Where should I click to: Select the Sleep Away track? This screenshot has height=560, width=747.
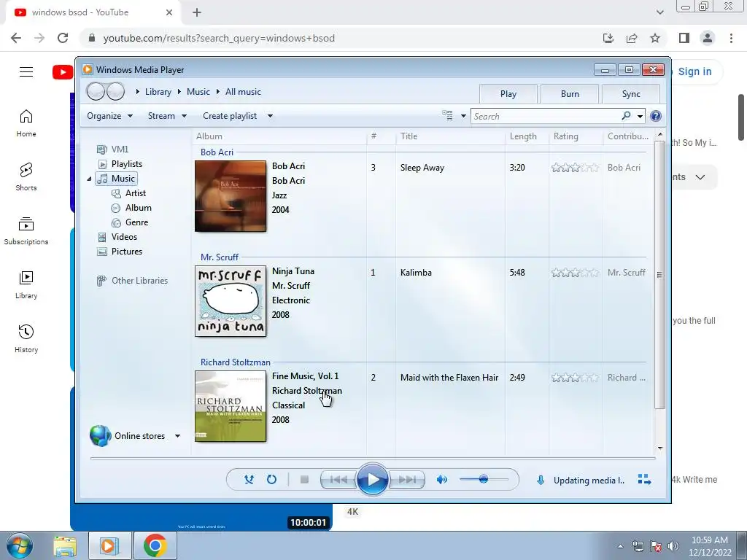point(422,168)
